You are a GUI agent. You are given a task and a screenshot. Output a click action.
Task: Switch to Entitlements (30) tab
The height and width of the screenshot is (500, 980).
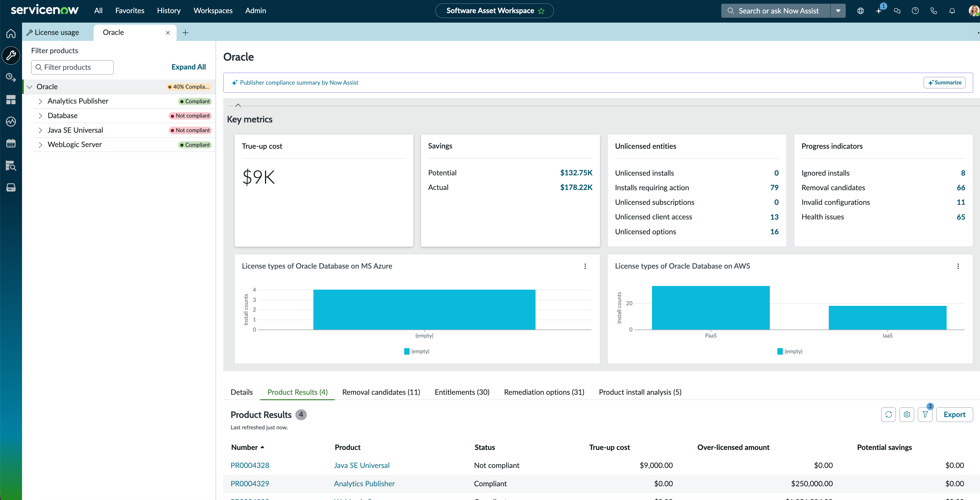[x=462, y=392]
